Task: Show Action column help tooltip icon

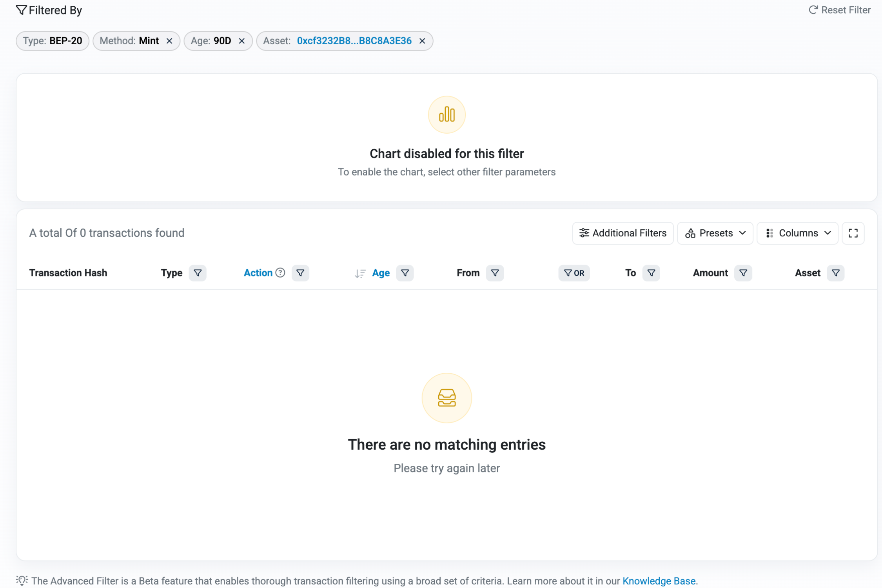Action: pos(280,272)
